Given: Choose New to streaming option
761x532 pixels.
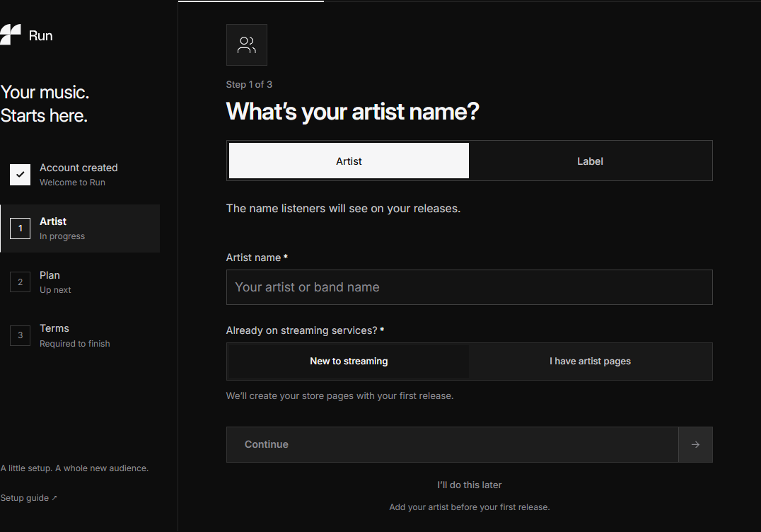Looking at the screenshot, I should (349, 361).
